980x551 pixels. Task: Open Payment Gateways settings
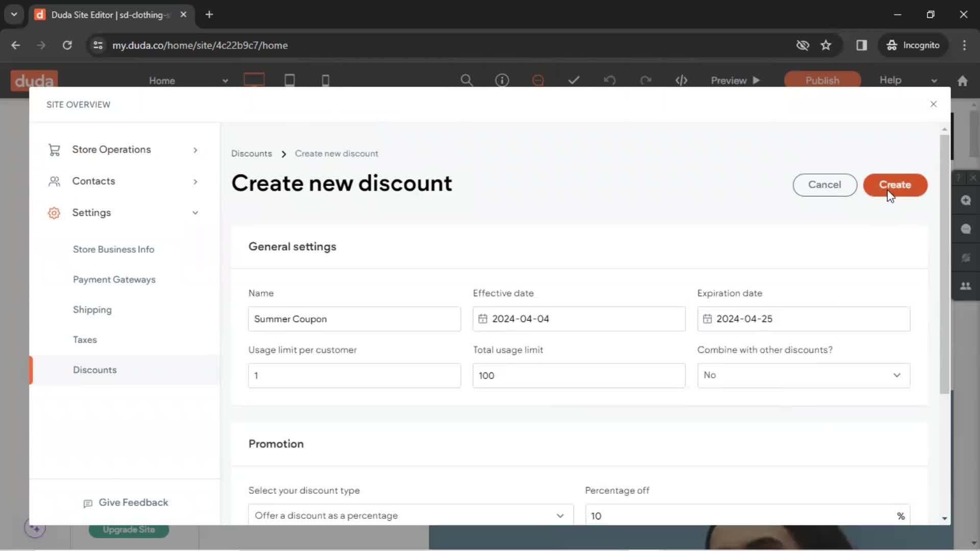click(114, 280)
